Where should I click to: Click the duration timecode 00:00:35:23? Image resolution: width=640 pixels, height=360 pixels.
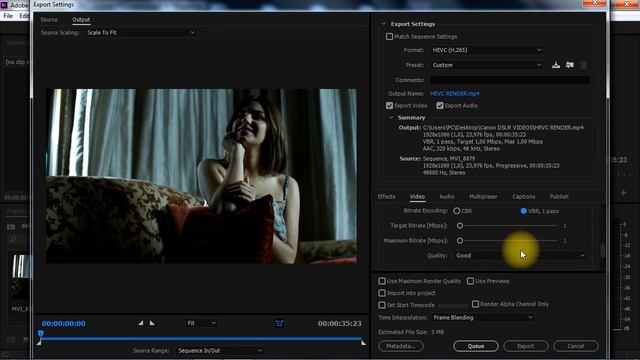pyautogui.click(x=340, y=323)
